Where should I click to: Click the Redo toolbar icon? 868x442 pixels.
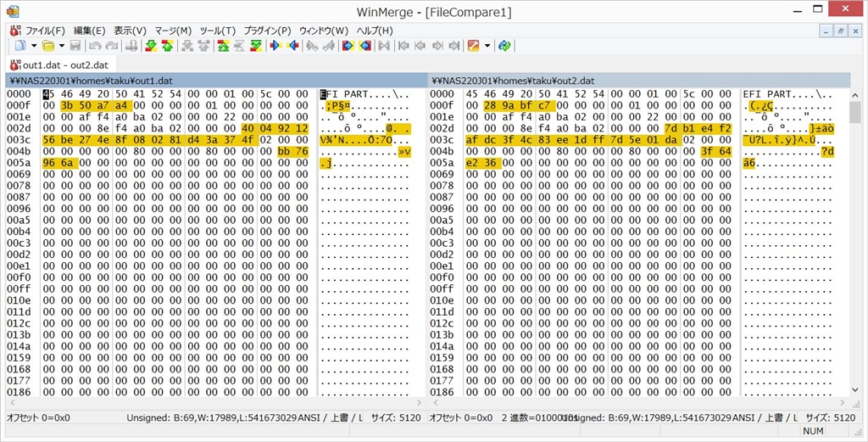pyautogui.click(x=112, y=46)
